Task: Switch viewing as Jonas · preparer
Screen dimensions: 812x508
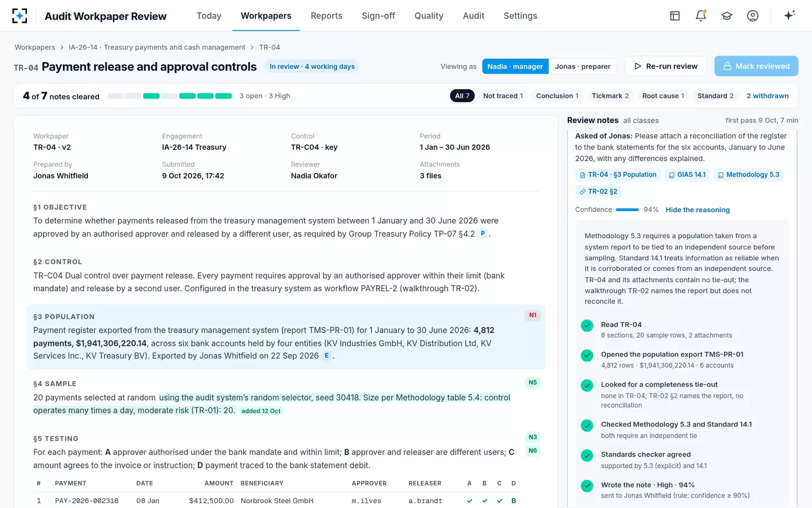Action: [x=582, y=67]
